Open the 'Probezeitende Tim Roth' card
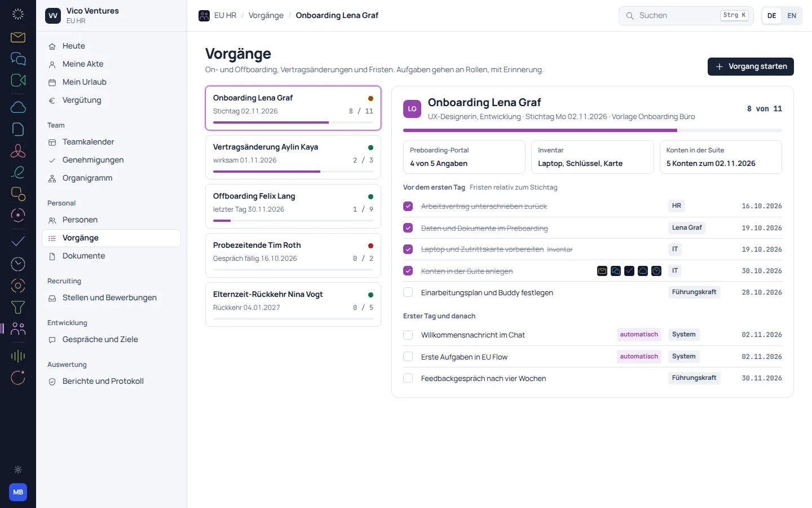The height and width of the screenshot is (508, 812). pyautogui.click(x=293, y=256)
